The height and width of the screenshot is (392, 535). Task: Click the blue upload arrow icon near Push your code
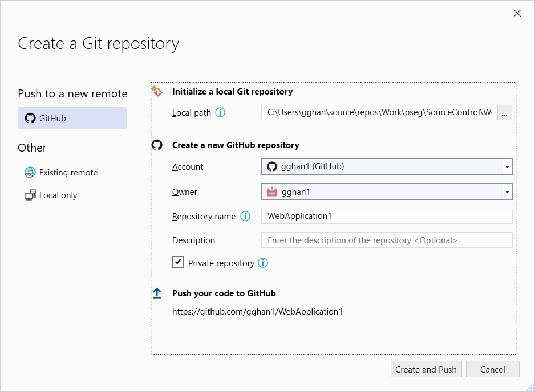tap(157, 293)
